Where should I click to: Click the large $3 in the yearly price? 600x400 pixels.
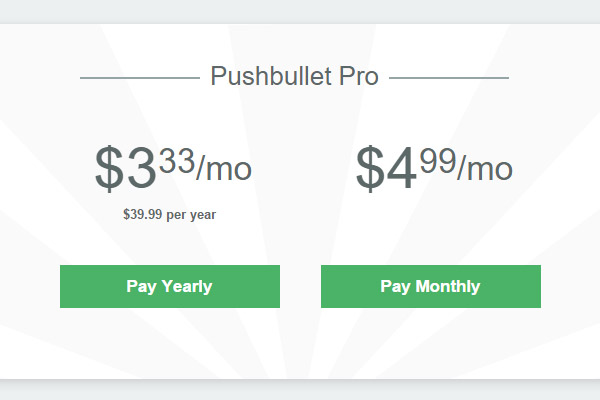coord(126,168)
